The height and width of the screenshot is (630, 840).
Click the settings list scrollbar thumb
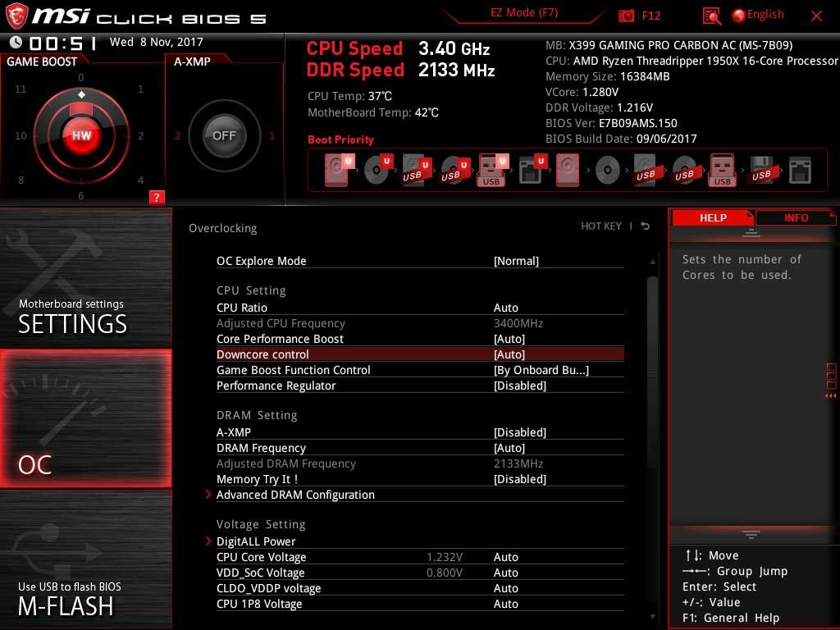pyautogui.click(x=652, y=372)
